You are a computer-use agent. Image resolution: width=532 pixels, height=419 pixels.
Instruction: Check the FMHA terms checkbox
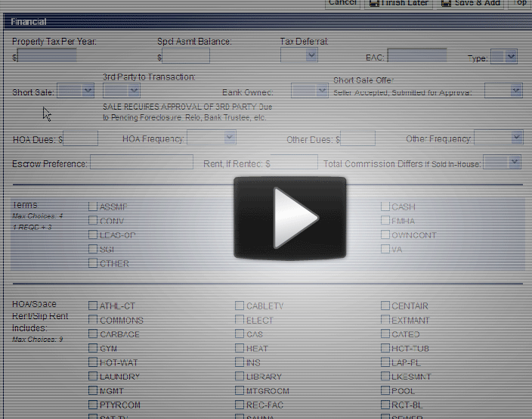pyautogui.click(x=385, y=220)
